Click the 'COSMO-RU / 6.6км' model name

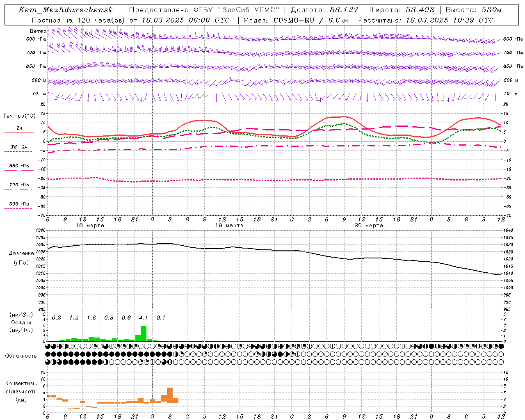pos(310,20)
